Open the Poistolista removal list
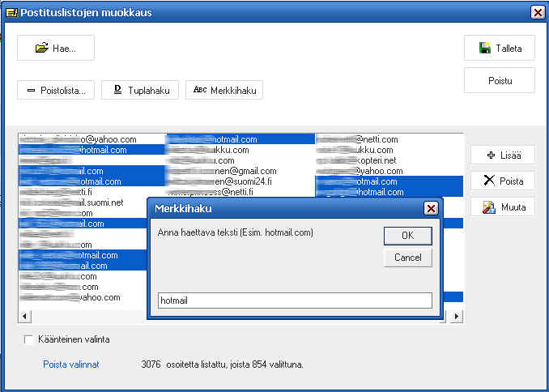Image resolution: width=549 pixels, height=392 pixels. pyautogui.click(x=56, y=90)
